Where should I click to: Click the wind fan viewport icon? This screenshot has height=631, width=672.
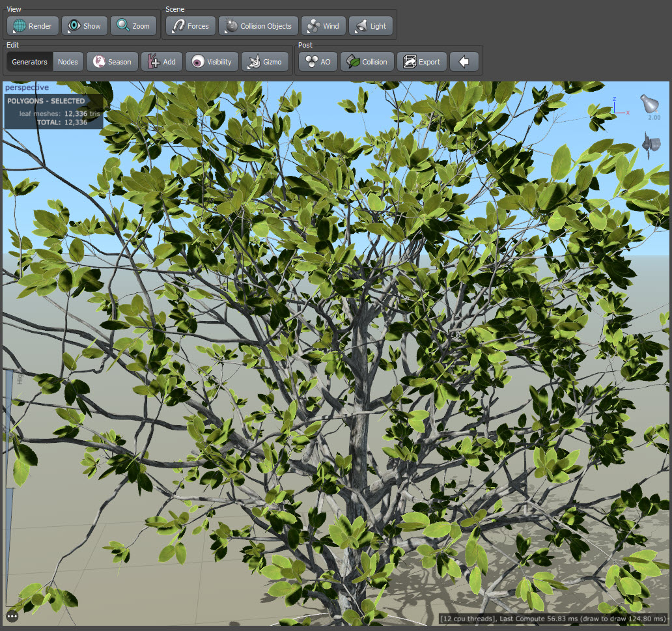click(651, 145)
